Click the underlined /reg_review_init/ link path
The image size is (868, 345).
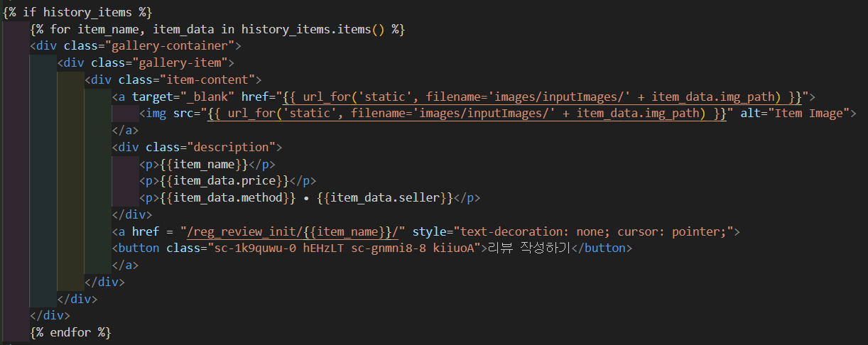coord(293,232)
